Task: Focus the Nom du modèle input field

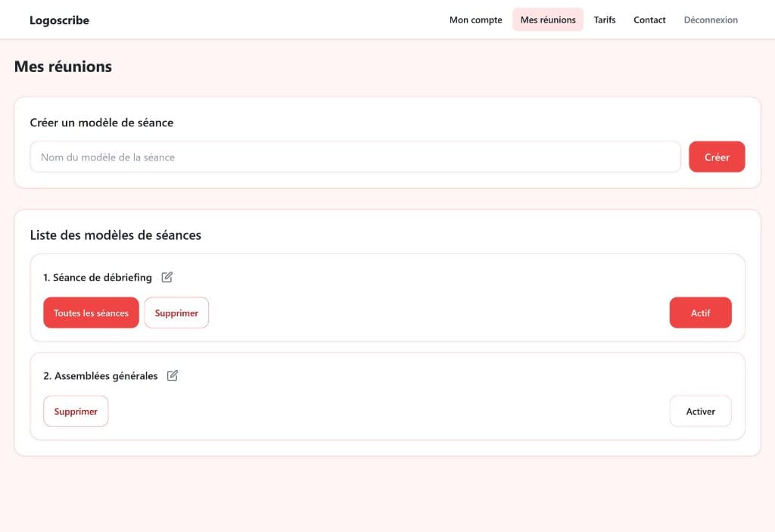Action: pyautogui.click(x=356, y=157)
